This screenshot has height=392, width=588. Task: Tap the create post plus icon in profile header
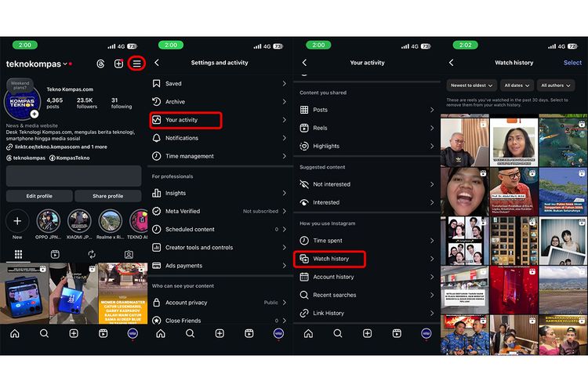(x=118, y=64)
